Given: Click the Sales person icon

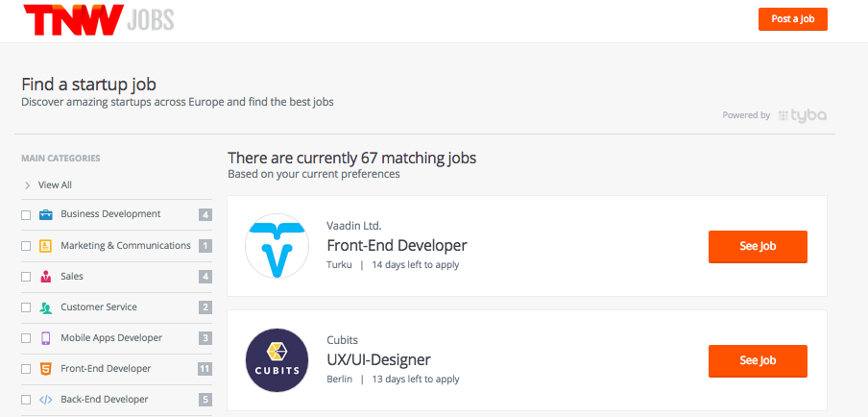Looking at the screenshot, I should [45, 277].
